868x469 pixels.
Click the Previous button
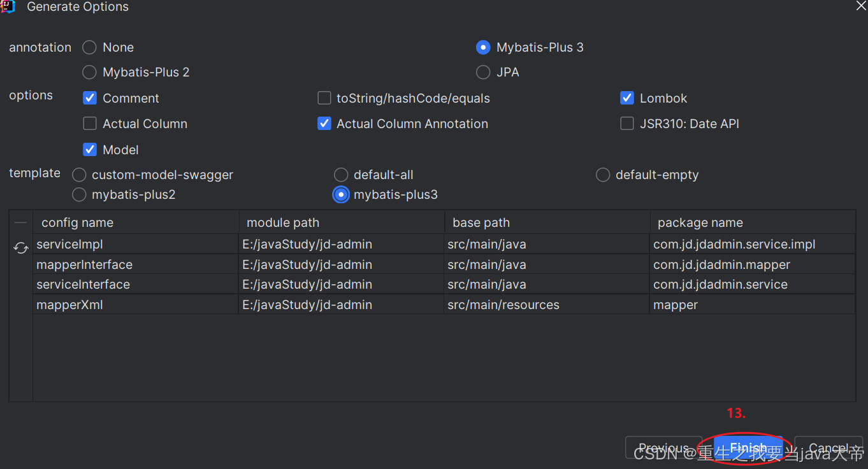[x=663, y=448]
